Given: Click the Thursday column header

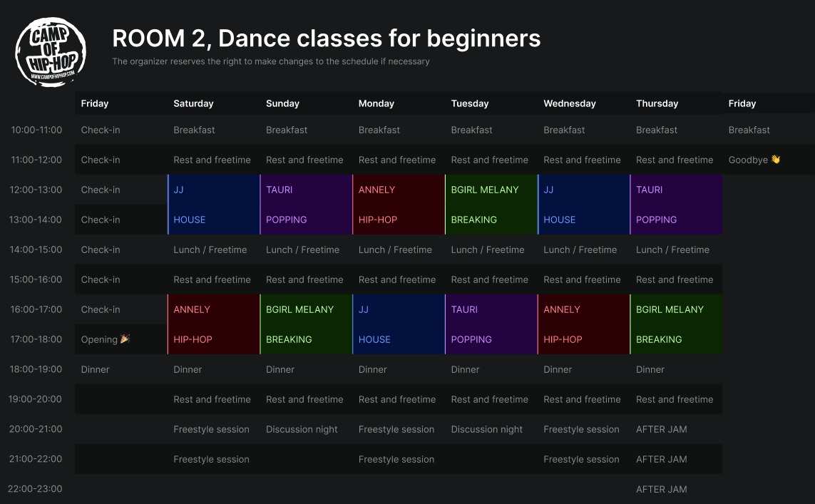Looking at the screenshot, I should pos(657,103).
